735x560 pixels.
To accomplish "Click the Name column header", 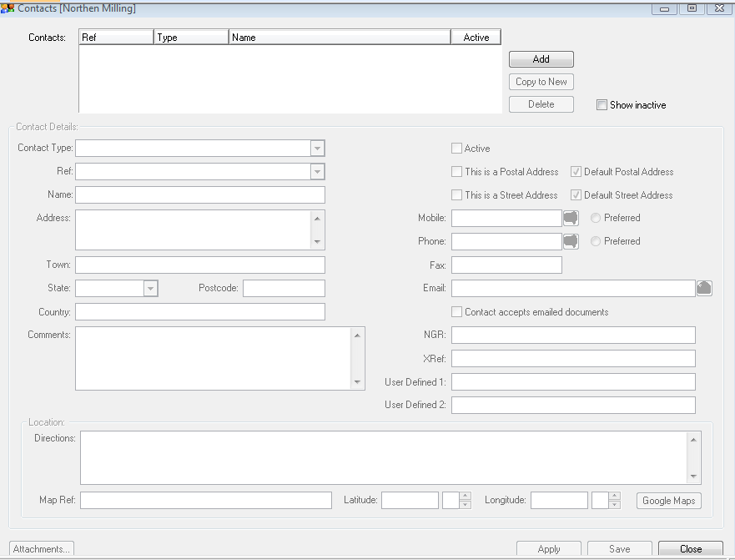I will pyautogui.click(x=339, y=38).
